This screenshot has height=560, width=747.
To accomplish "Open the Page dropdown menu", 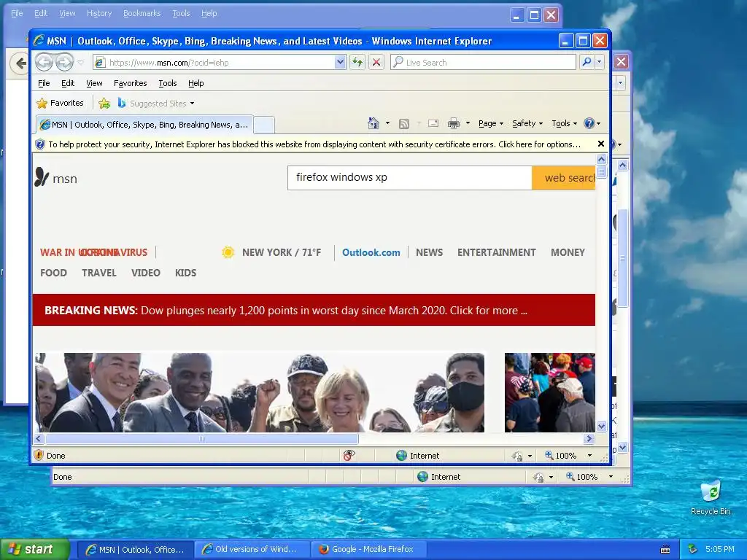I will [x=491, y=123].
